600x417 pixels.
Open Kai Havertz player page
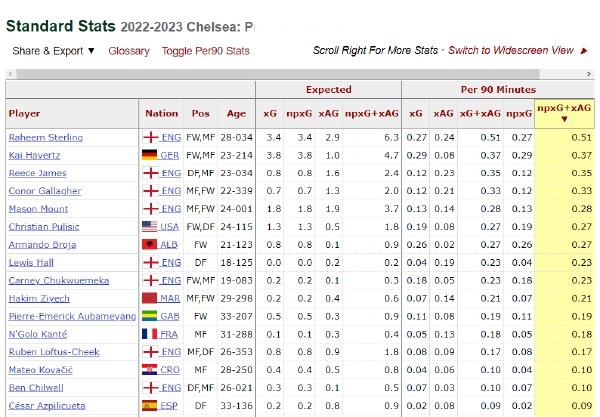coord(34,156)
